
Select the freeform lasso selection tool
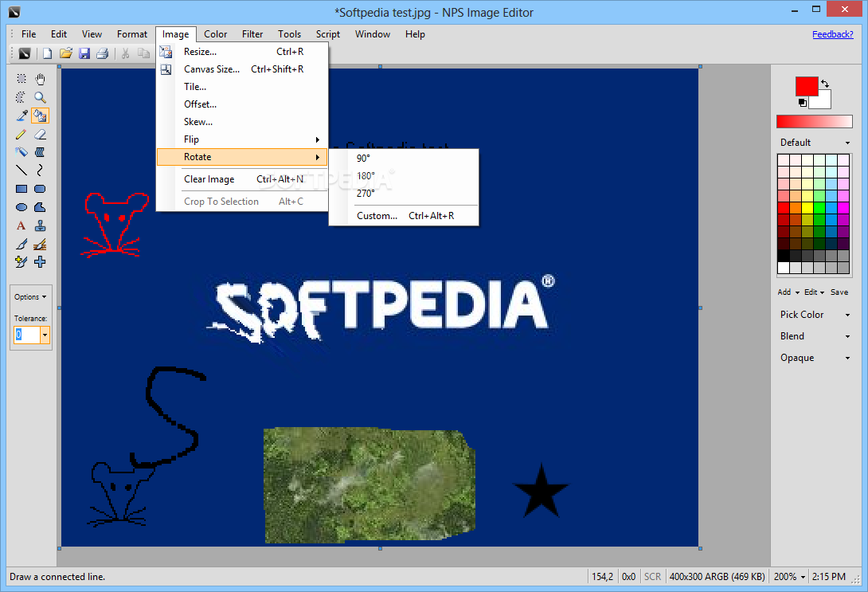21,97
